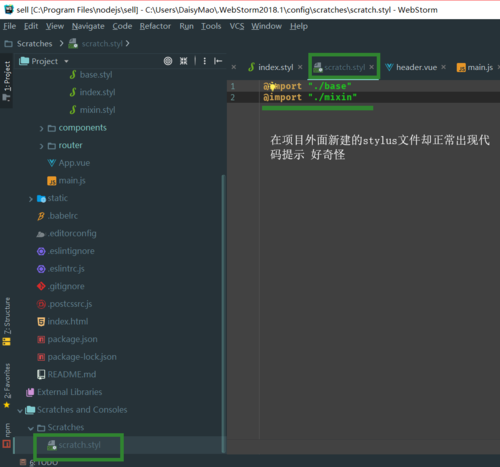Screen dimensions: 500x467
Task: Select mixin.styl in project tree
Action: pos(97,110)
